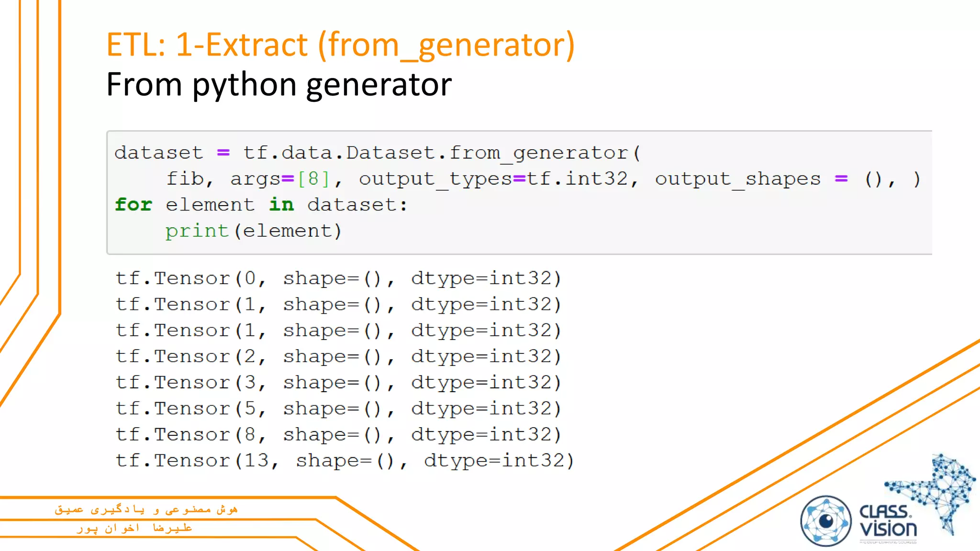The height and width of the screenshot is (551, 980).
Task: Click the from_generator call in the code
Action: point(538,153)
